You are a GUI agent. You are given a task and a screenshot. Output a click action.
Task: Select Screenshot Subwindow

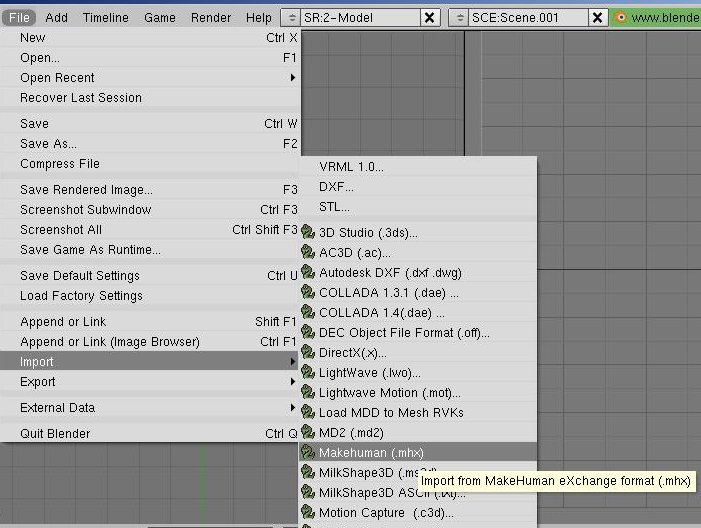tap(150, 210)
